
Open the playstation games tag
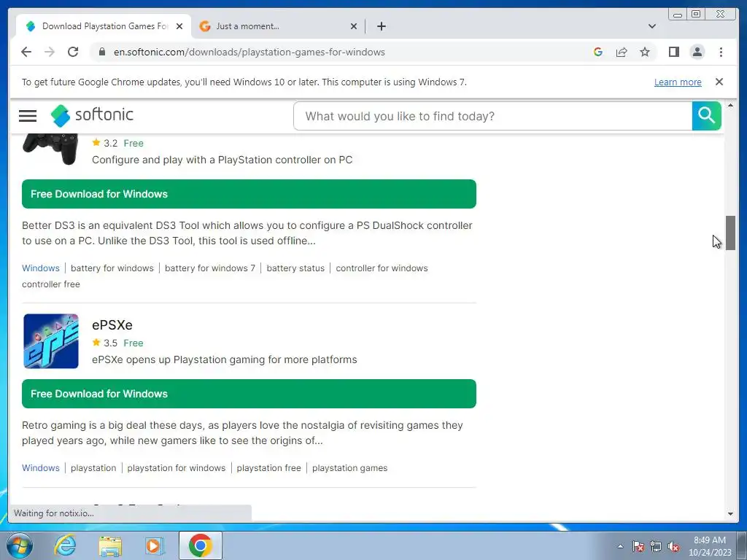click(349, 468)
